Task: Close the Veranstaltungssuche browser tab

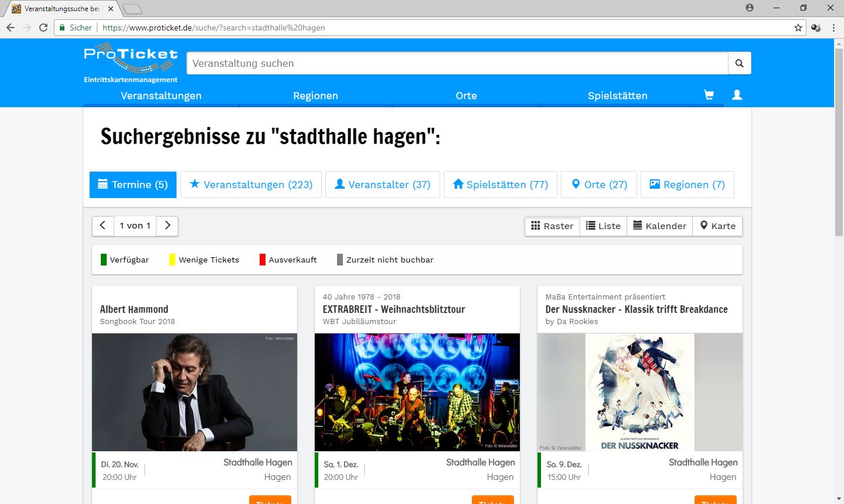Action: click(111, 9)
